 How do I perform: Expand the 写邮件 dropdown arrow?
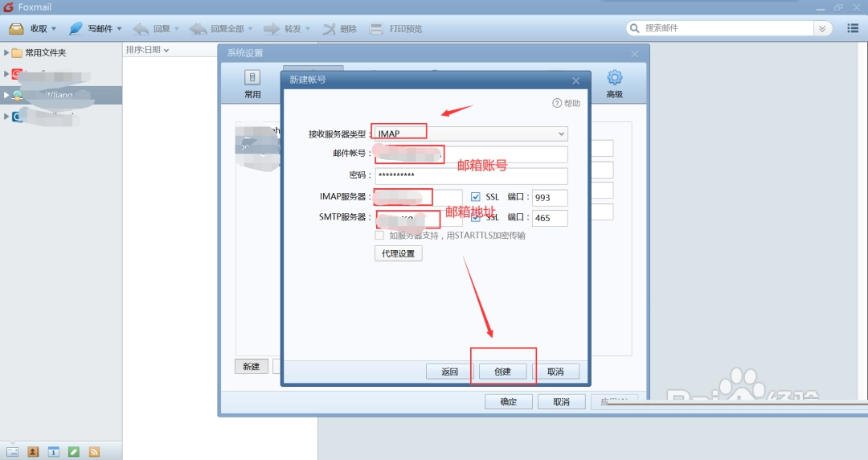click(119, 29)
